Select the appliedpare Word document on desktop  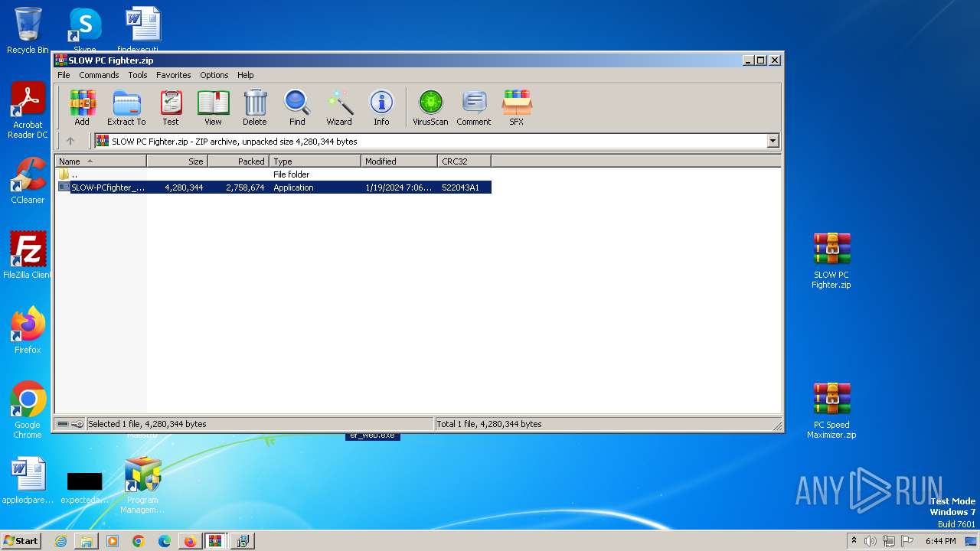pos(28,481)
